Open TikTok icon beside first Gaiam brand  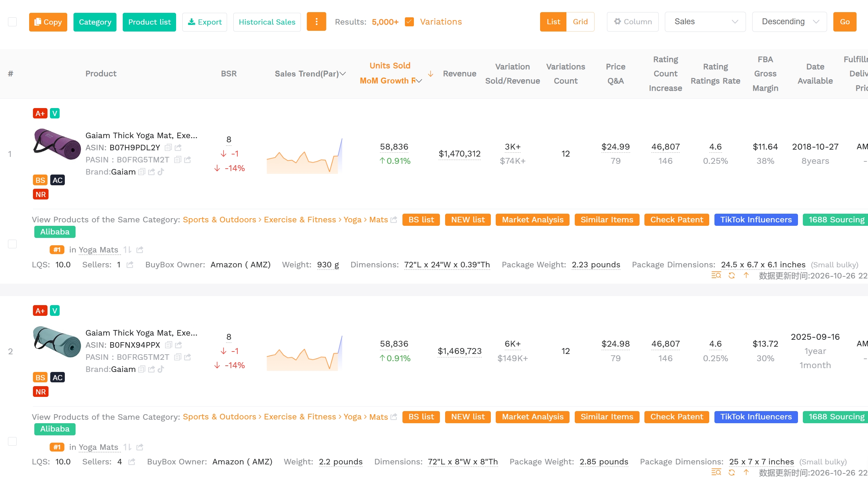[161, 172]
